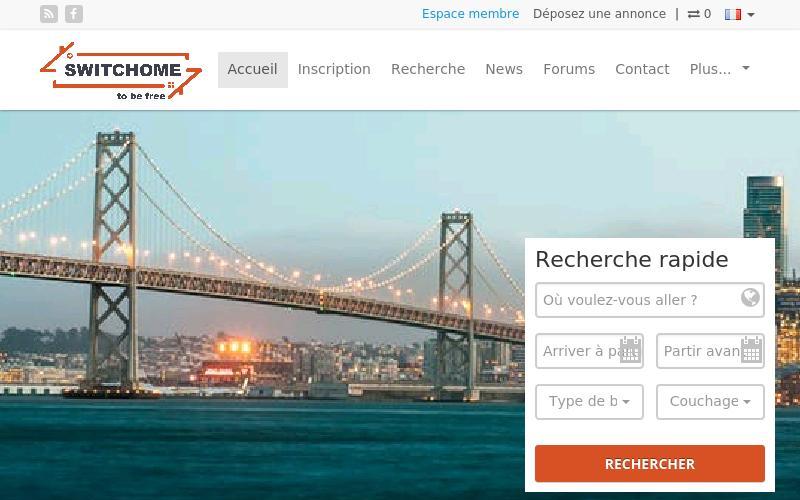Click the Switchome logo
The width and height of the screenshot is (800, 500).
click(x=121, y=70)
